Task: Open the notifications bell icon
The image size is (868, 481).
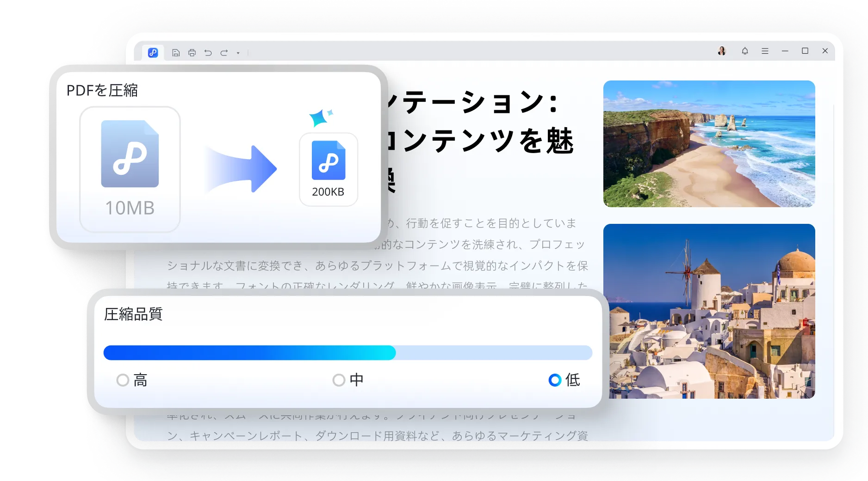Action: pyautogui.click(x=745, y=51)
